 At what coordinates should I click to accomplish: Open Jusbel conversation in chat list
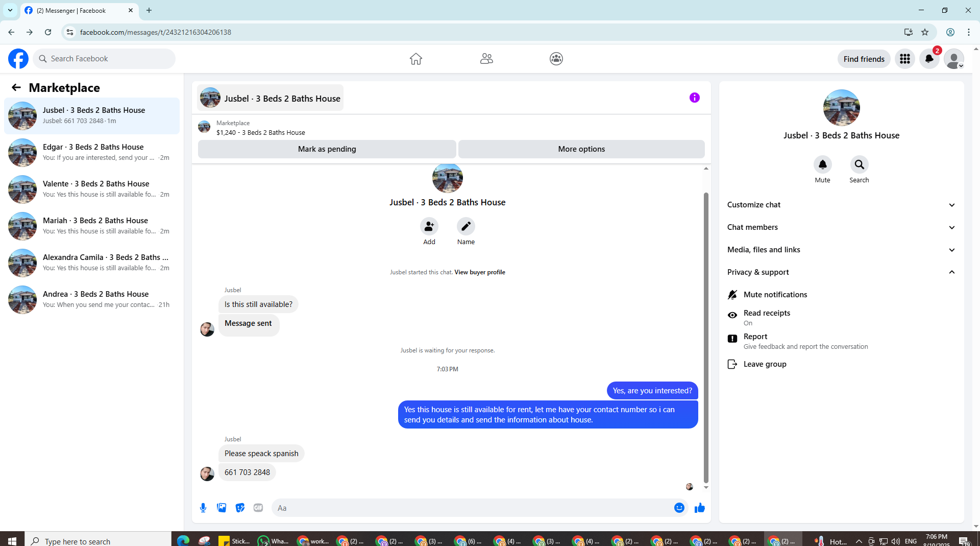click(x=92, y=116)
